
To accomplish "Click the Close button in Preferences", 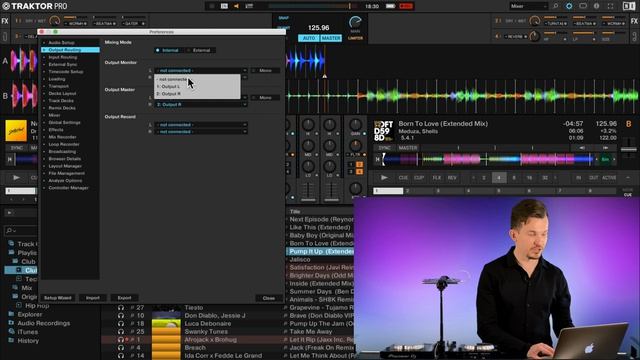I will pos(269,298).
